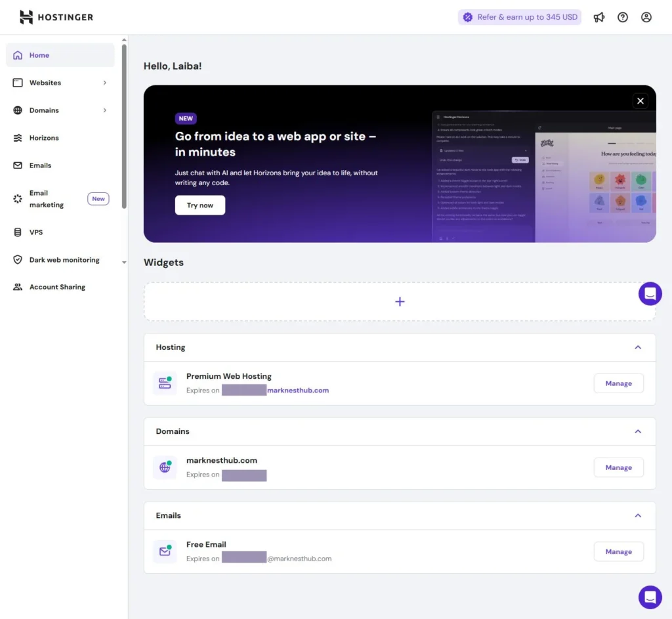Click the Premium Web Hosting title
The height and width of the screenshot is (619, 672).
coord(229,376)
